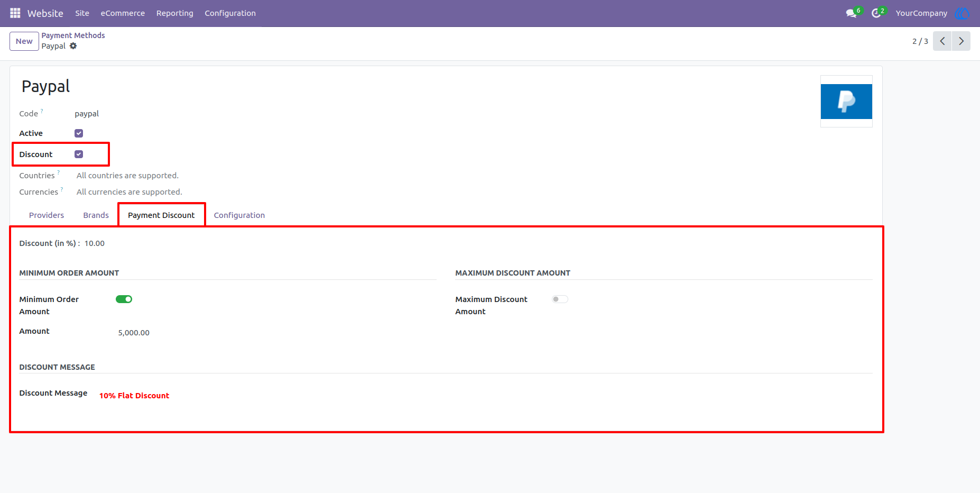Go to the previous record arrow

tap(942, 41)
